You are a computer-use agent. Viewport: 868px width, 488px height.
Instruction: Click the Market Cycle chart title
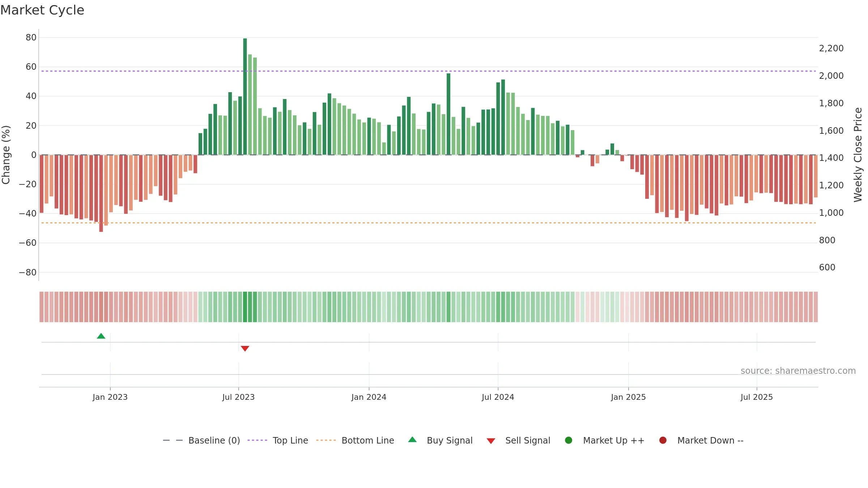point(42,10)
